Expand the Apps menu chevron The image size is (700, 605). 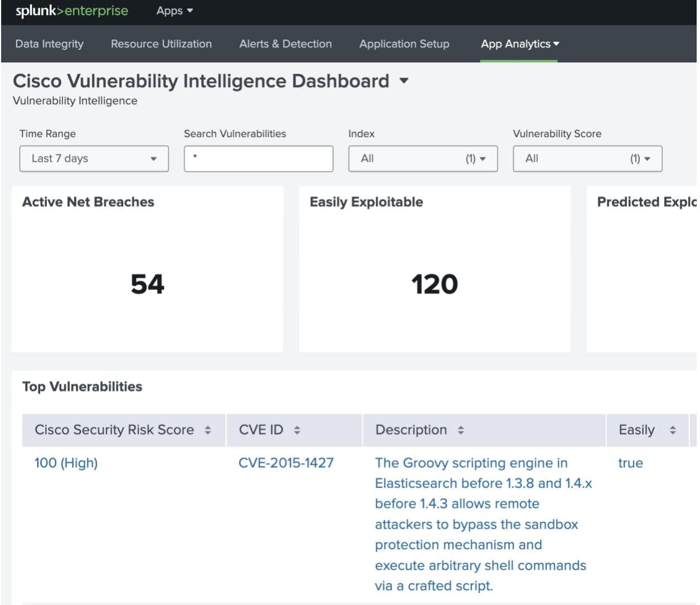[x=189, y=10]
